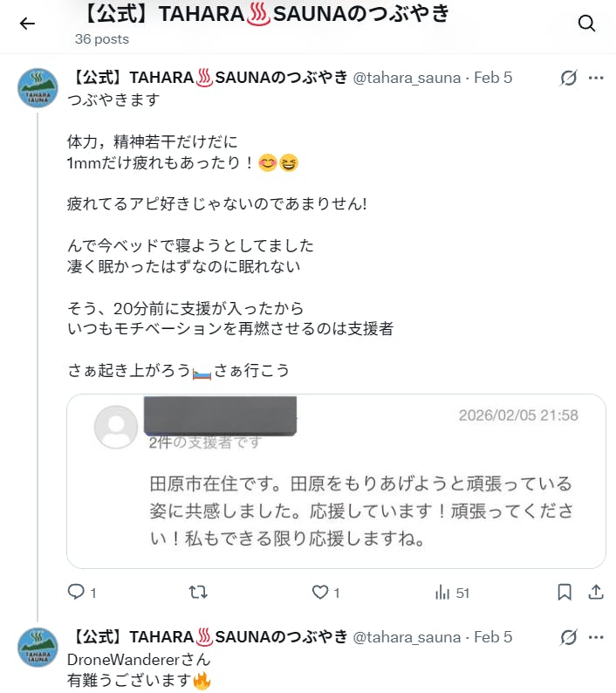Open TAHARA SAUNA avatar on first post
The image size is (616, 693).
point(38,87)
